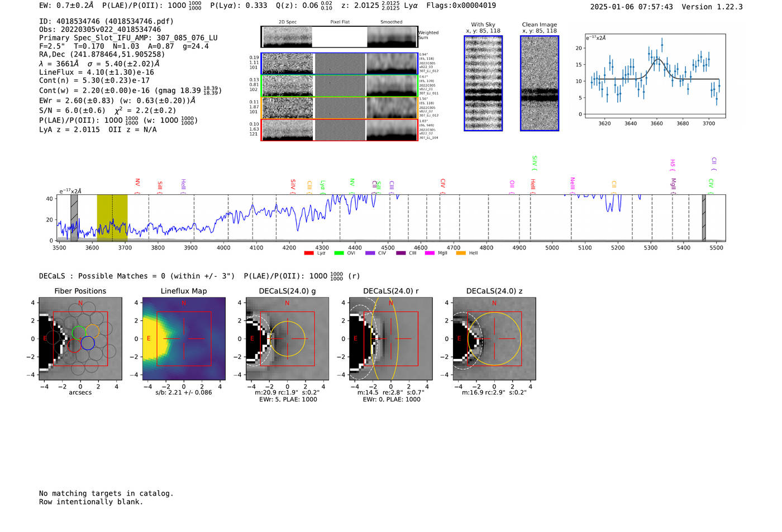Open the Clean Image cutout
Screen dimensions: 782x532
(540, 83)
